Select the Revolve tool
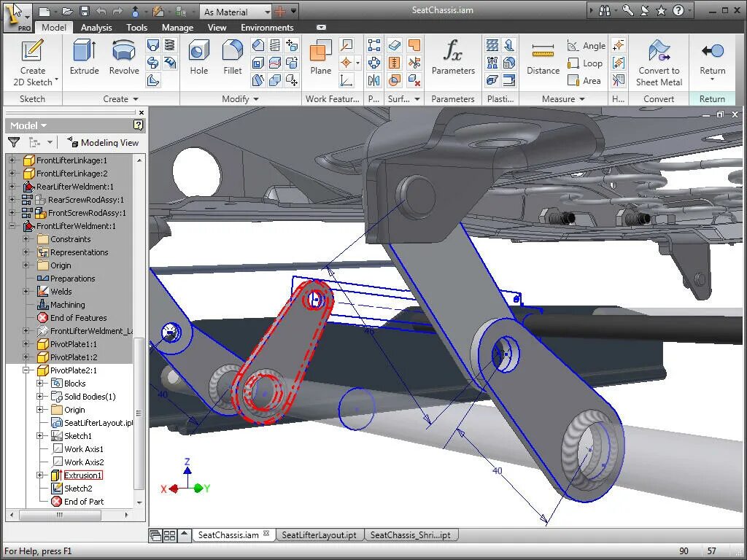The height and width of the screenshot is (560, 747). (x=124, y=57)
